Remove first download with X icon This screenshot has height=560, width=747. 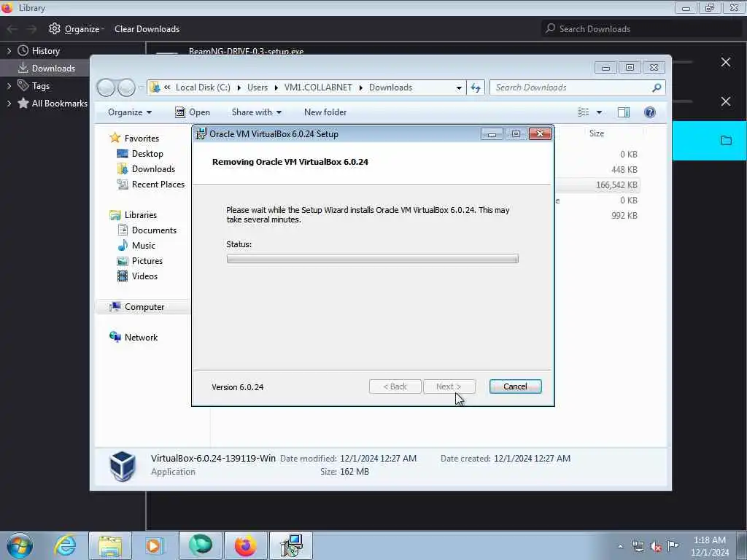click(x=726, y=63)
